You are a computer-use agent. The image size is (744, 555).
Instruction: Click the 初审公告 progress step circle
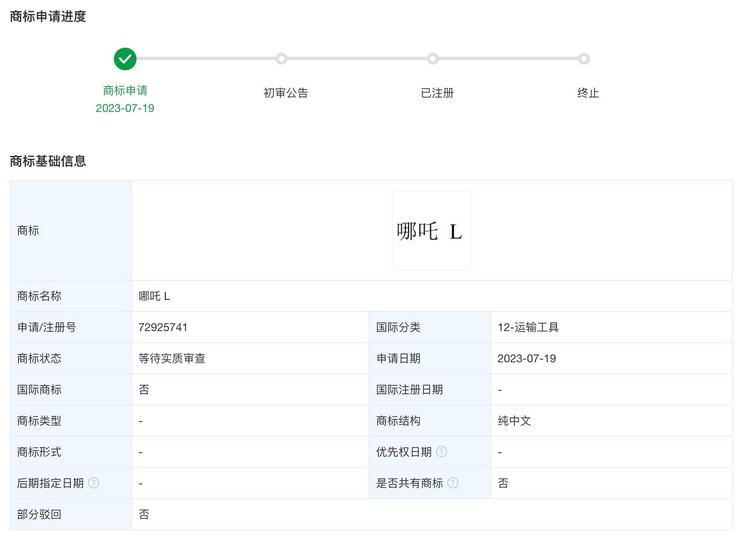(x=282, y=59)
